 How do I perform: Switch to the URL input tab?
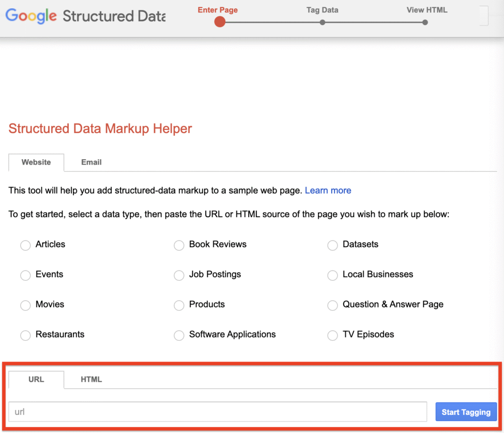tap(36, 380)
